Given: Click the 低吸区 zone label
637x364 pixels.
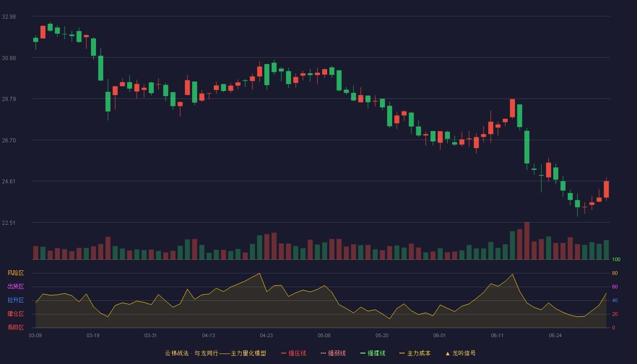Looking at the screenshot, I should (15, 328).
